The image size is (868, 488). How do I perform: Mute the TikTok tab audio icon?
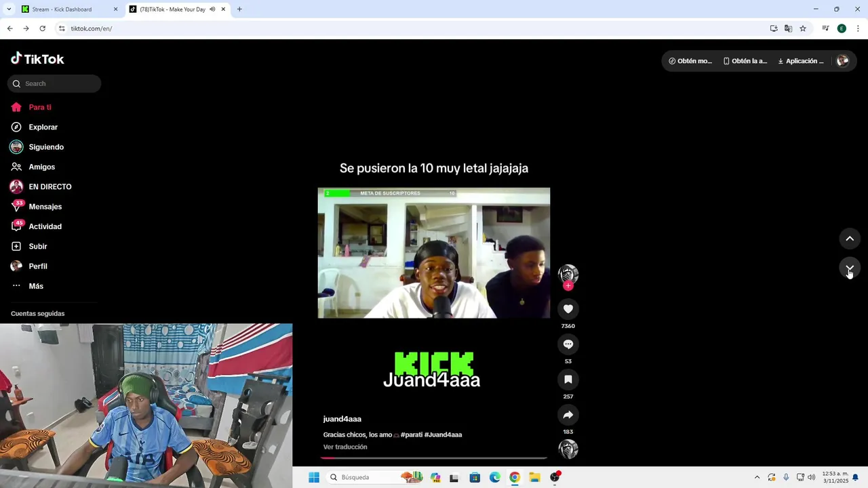tap(212, 9)
